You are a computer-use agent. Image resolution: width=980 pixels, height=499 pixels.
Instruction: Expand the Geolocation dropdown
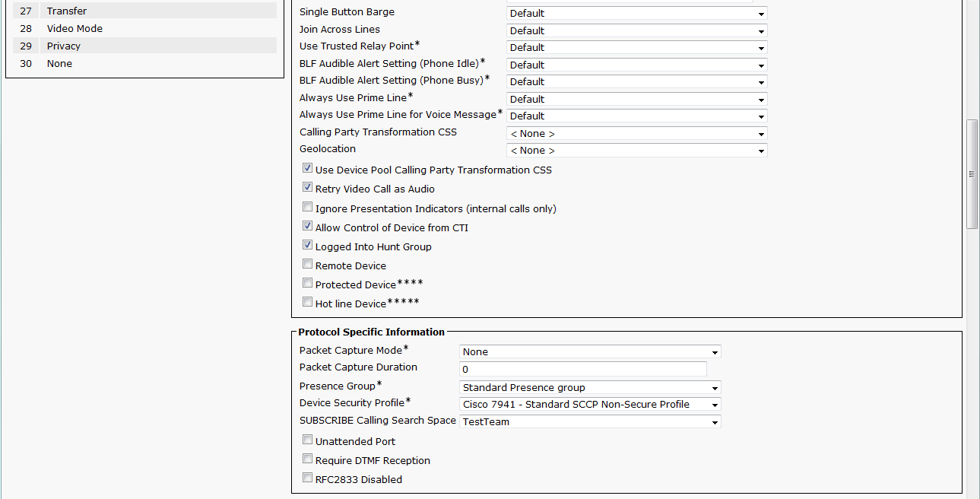click(636, 151)
